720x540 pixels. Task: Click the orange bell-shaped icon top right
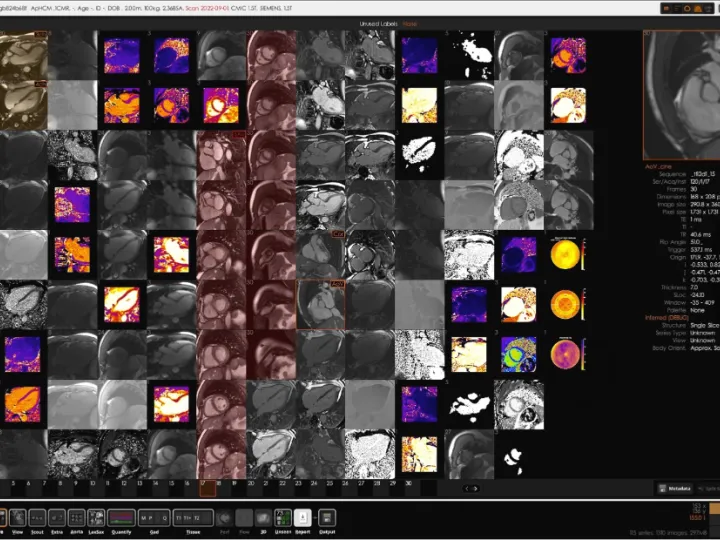698,8
